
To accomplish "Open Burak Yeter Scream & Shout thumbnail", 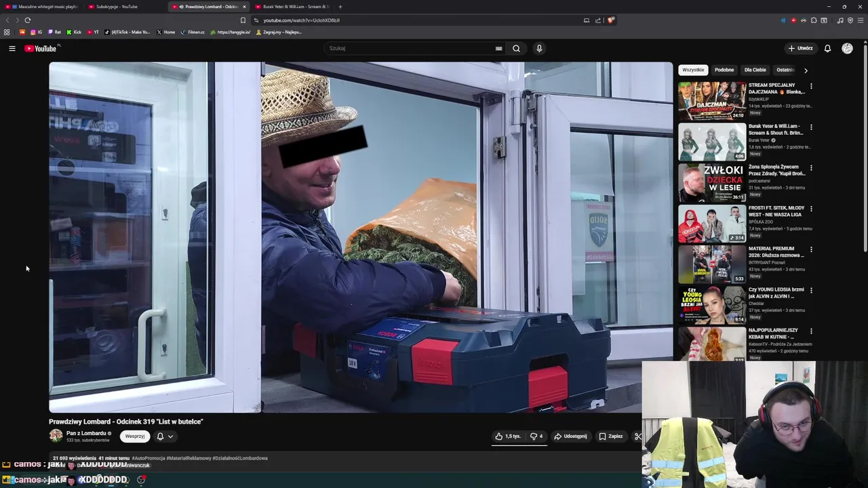I will point(712,142).
